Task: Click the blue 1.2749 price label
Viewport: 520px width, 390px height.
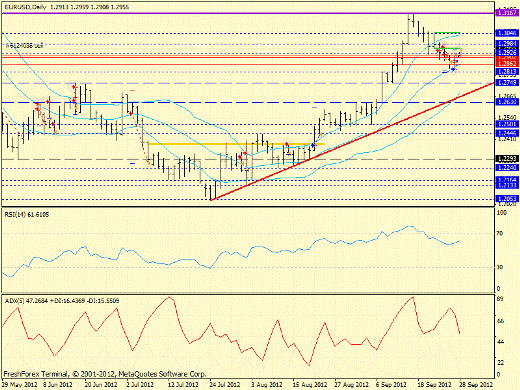Action: [507, 83]
